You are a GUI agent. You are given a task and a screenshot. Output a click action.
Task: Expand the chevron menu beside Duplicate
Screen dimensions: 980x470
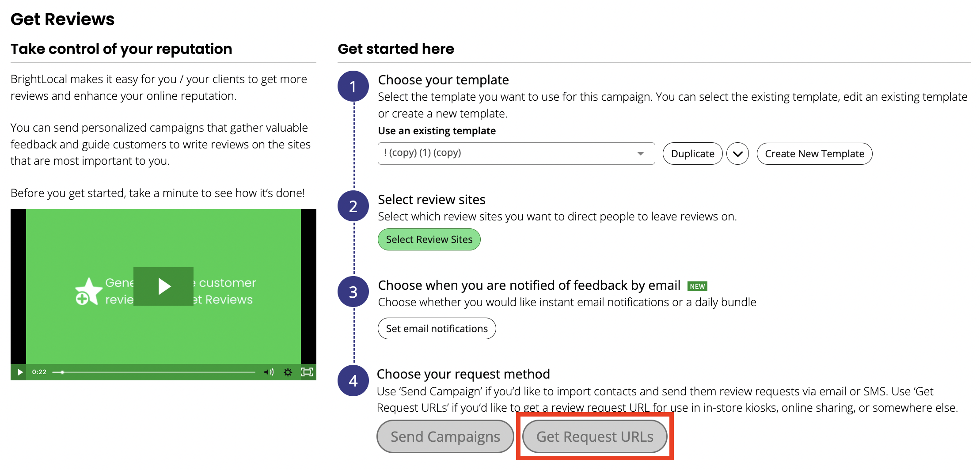pos(737,154)
